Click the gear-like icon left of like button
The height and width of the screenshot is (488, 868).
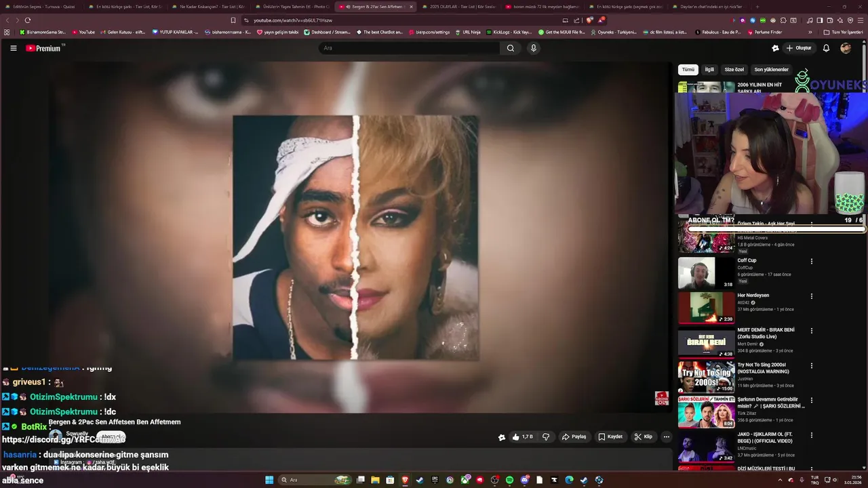click(502, 437)
